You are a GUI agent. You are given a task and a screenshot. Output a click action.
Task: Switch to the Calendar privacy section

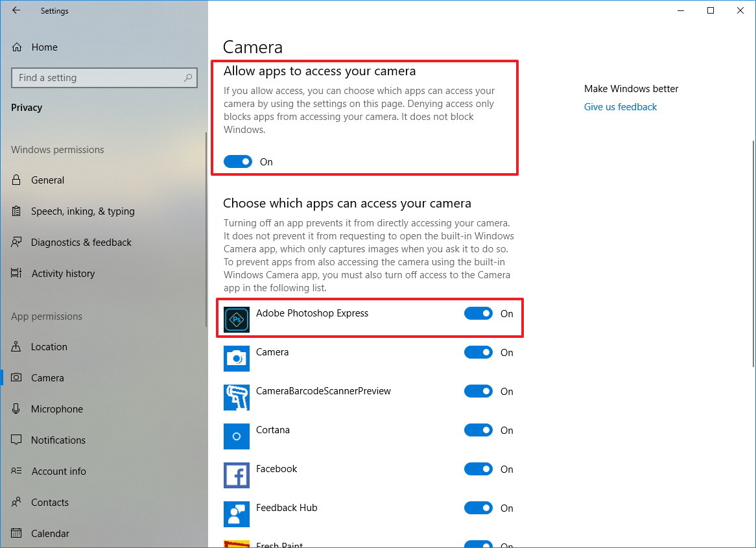coord(49,533)
